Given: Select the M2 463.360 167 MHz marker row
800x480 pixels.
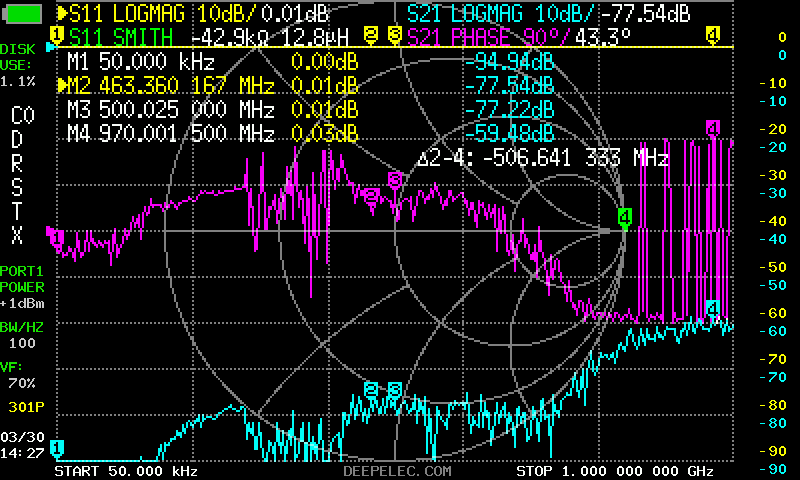Looking at the screenshot, I should pyautogui.click(x=306, y=86).
